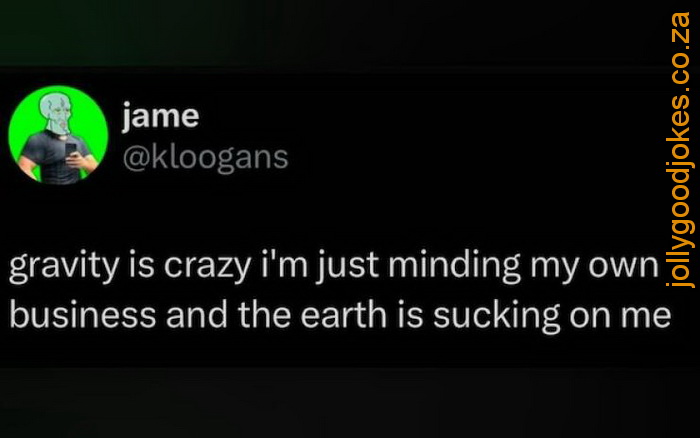Click the handsome Squidward face in avatar
Screen dimensions: 700x438
tap(57, 113)
